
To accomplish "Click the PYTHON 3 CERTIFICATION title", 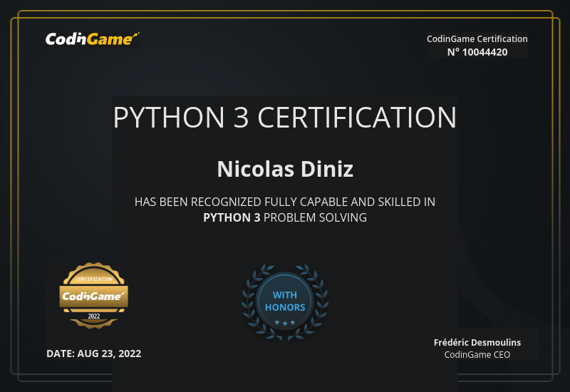I will click(285, 118).
